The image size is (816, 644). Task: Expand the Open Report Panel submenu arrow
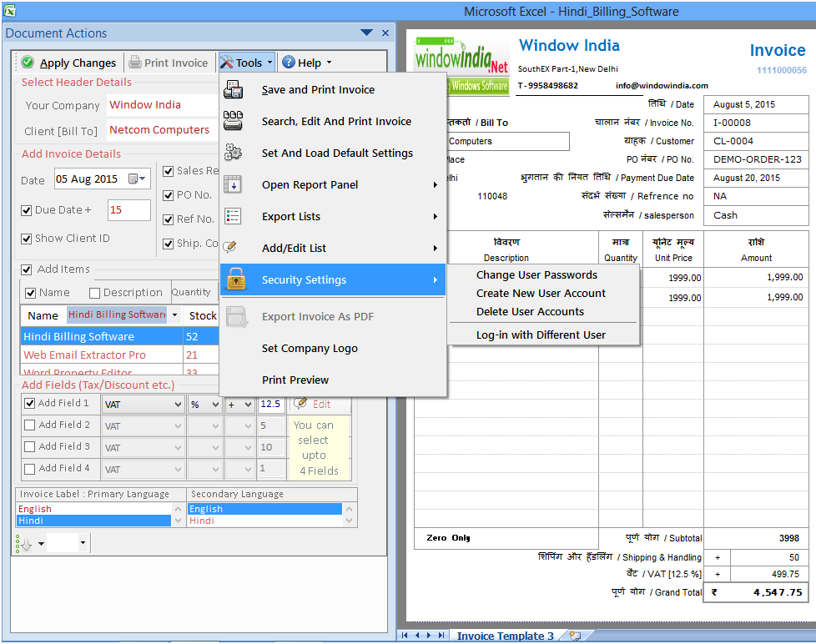coord(435,184)
